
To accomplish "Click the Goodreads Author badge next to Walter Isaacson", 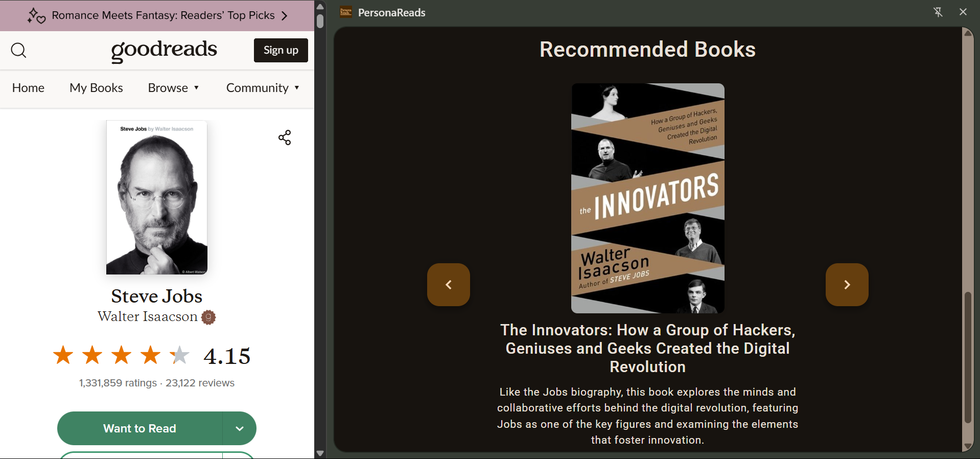I will pyautogui.click(x=208, y=317).
